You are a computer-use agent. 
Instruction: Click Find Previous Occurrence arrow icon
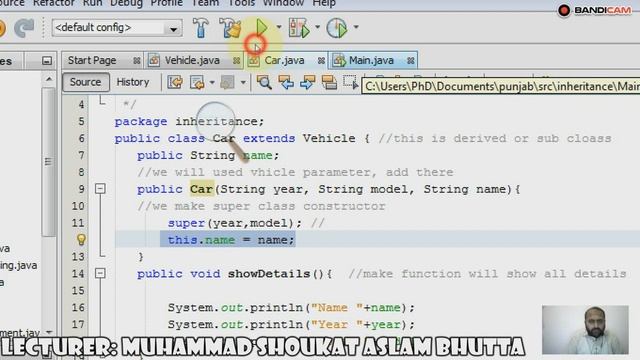(286, 82)
